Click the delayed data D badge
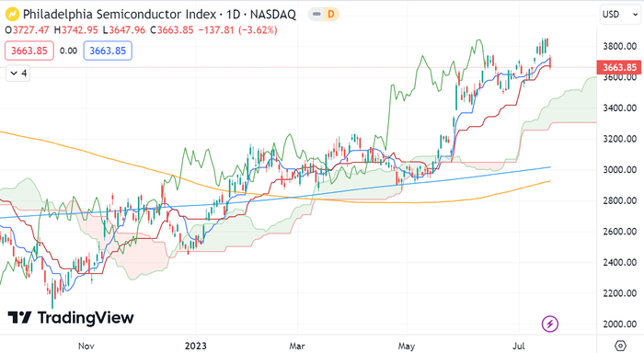This screenshot has width=644, height=353. pos(330,15)
